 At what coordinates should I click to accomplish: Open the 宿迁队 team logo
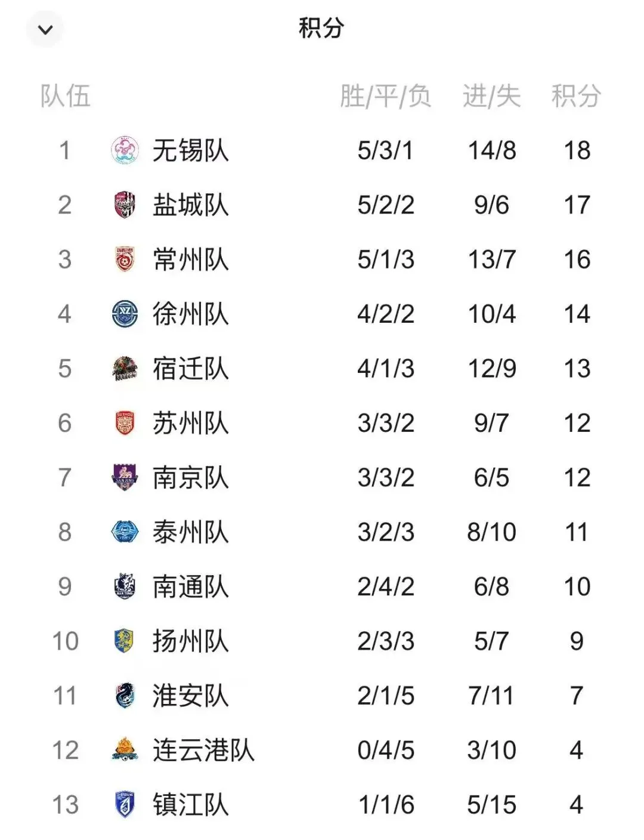tap(125, 369)
